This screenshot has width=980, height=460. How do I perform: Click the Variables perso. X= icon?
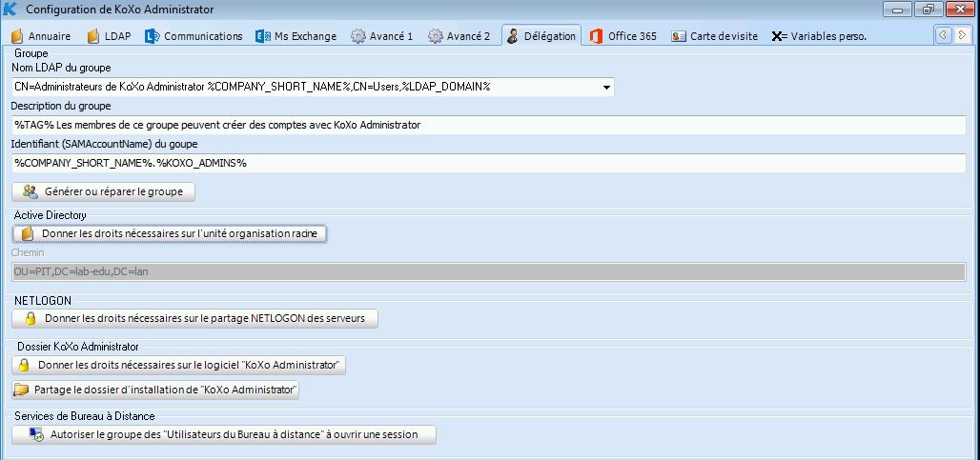point(780,36)
